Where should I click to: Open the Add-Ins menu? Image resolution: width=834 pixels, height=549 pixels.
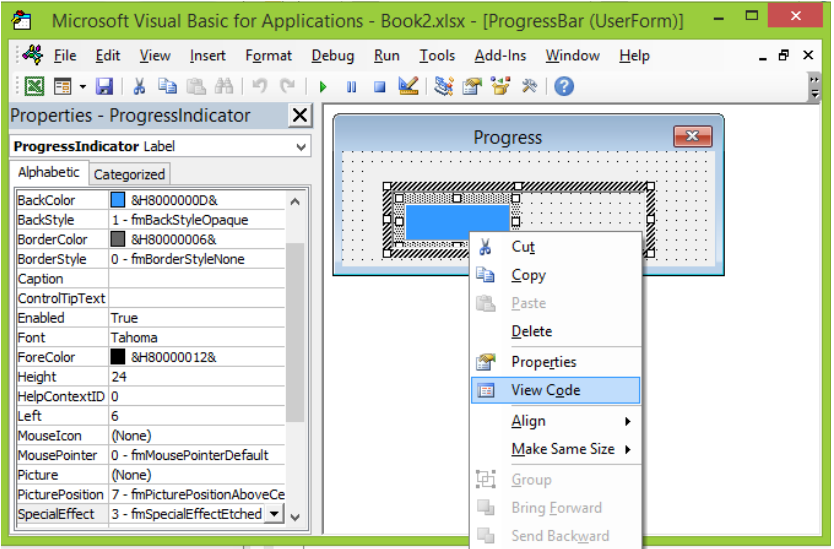501,55
